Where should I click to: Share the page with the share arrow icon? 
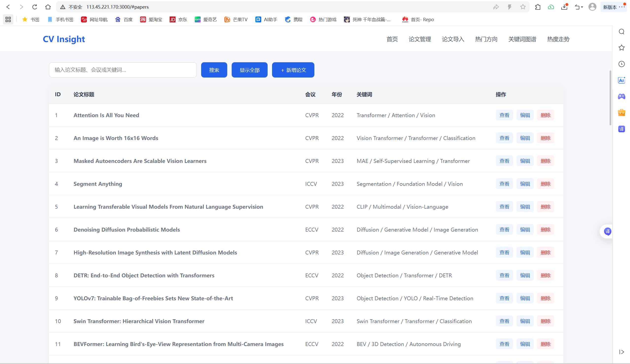coord(496,7)
